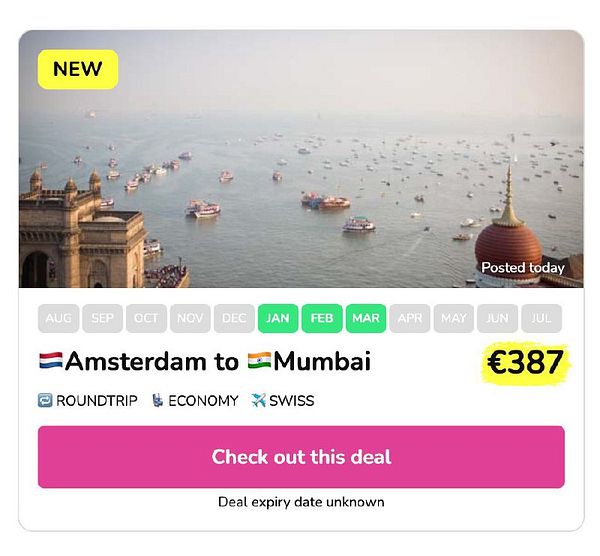Click the India flag icon

coord(259,361)
